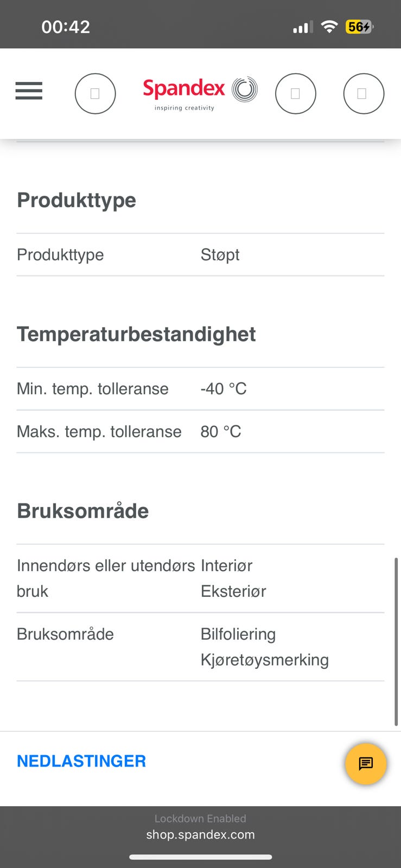Open the yellow chat bubble button
Screen dimensions: 401x868
366,764
